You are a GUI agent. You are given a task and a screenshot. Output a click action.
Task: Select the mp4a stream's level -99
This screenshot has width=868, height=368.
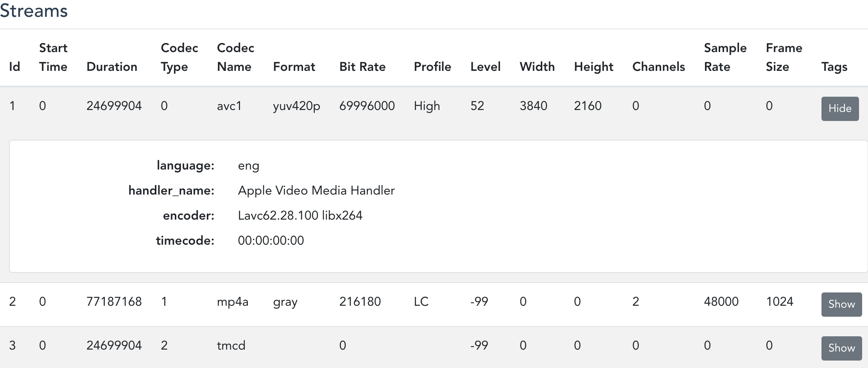[479, 301]
